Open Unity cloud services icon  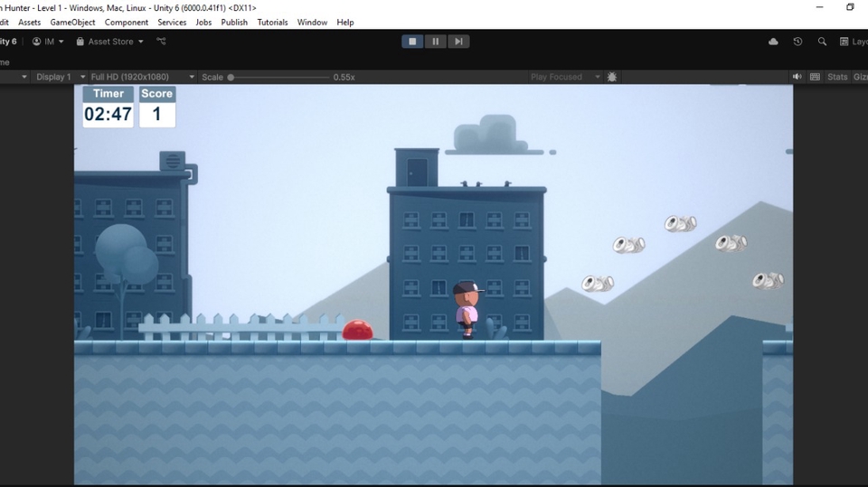pos(773,42)
